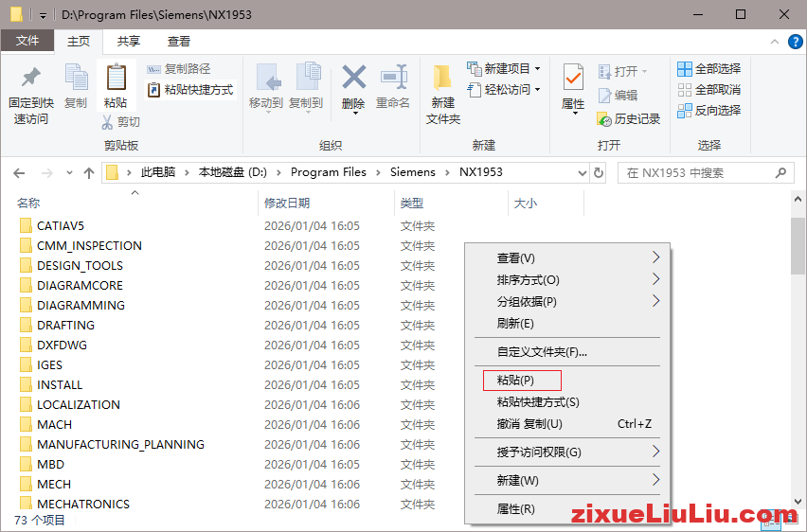Create a New folder (新建文件夹) from ribbon

[x=442, y=94]
